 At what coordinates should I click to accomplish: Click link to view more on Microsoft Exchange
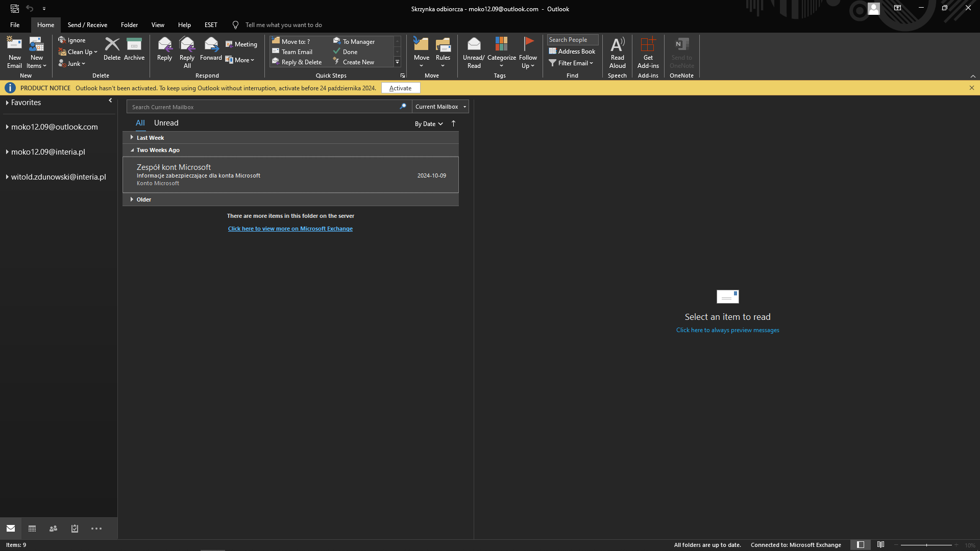coord(290,229)
